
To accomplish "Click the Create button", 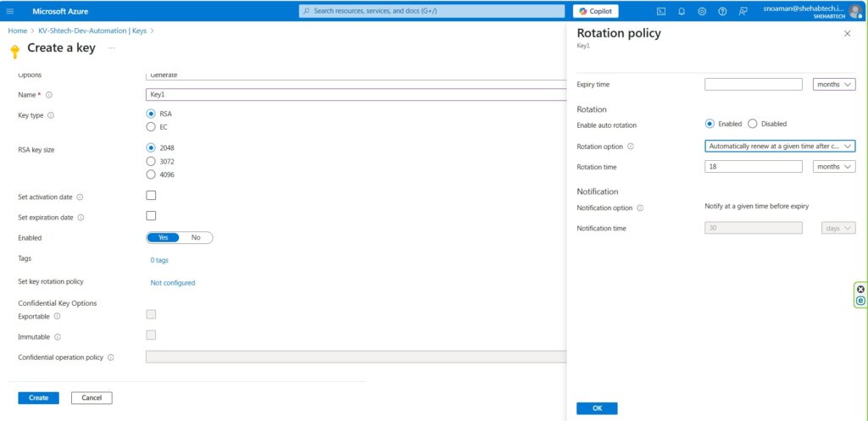I will [38, 398].
